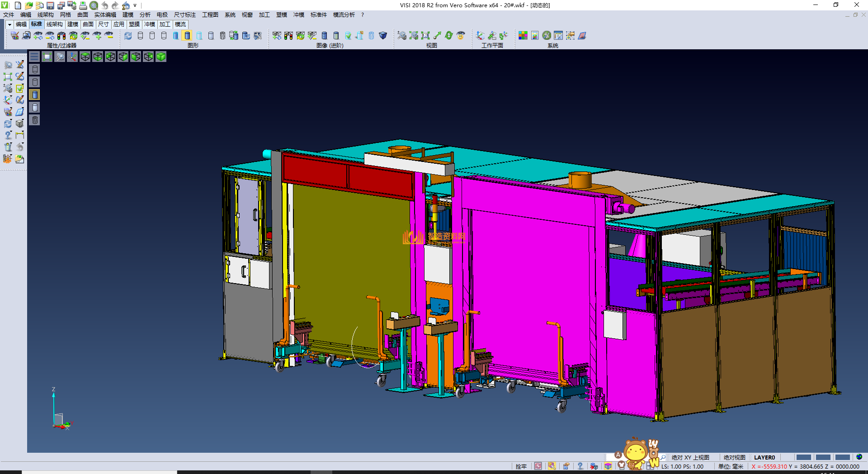The image size is (868, 474).
Task: Click the dark blue shaded cube icon
Action: tap(383, 36)
